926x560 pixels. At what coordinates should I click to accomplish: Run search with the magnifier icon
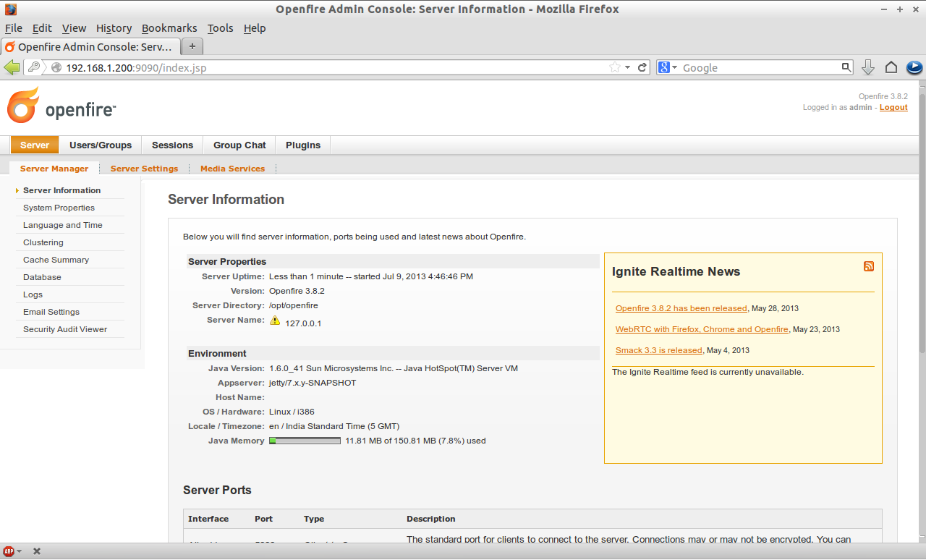coord(846,67)
